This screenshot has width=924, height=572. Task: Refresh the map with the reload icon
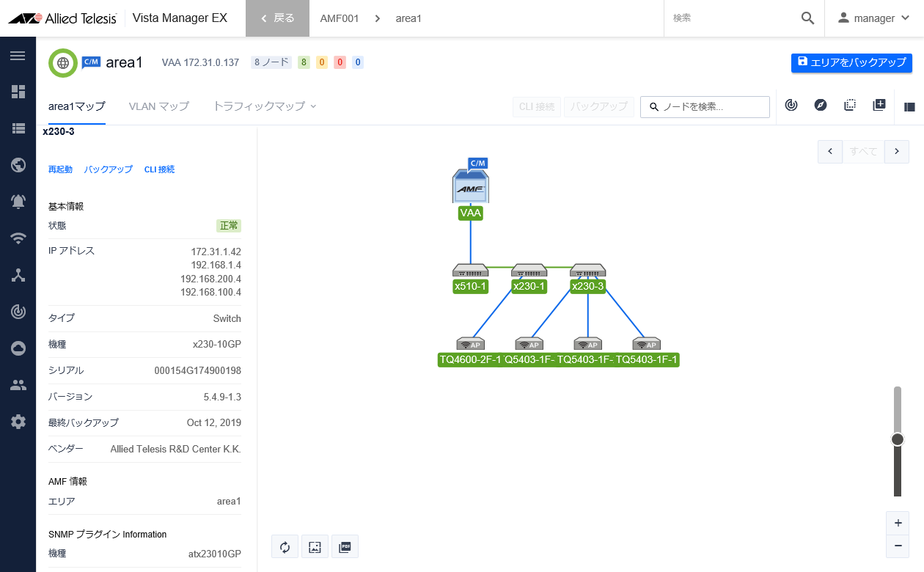[285, 546]
